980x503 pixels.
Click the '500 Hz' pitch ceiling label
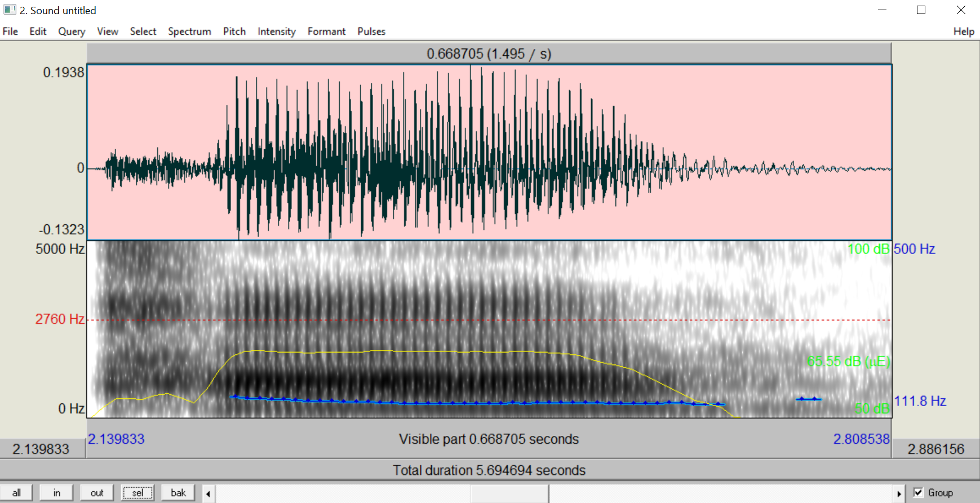point(915,249)
